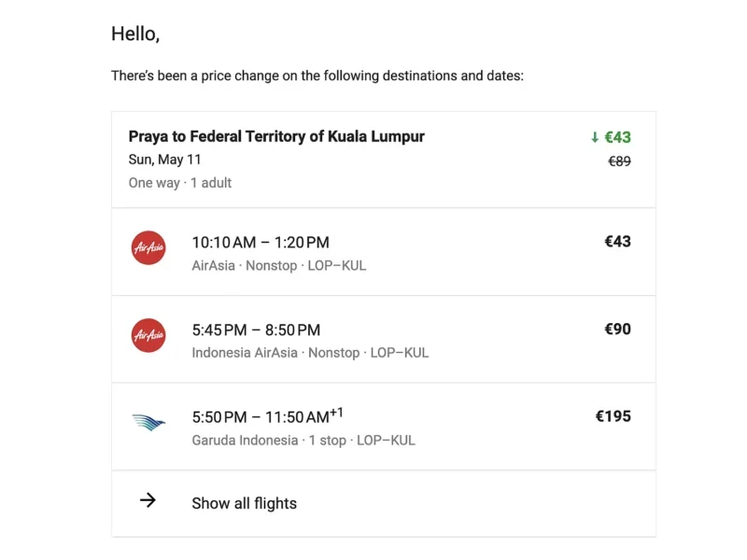
Task: Click the AirAsia logo on 10:10 AM flight
Action: click(x=148, y=247)
